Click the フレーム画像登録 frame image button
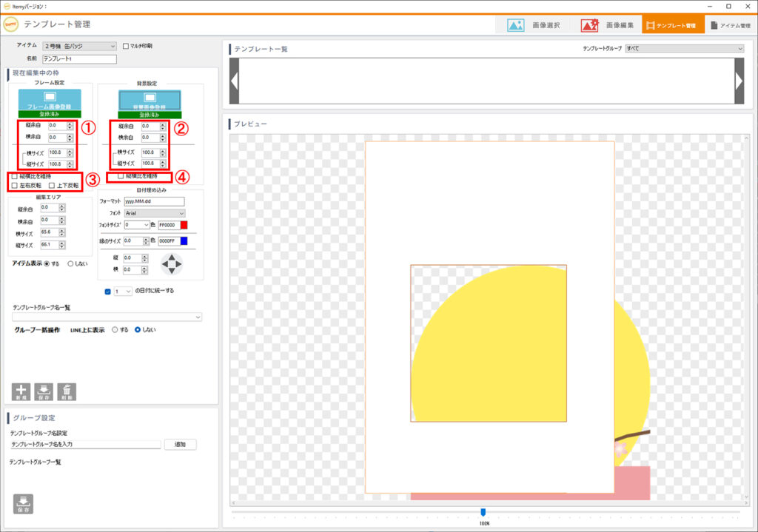Screen dimensions: 758x532 click(50, 100)
